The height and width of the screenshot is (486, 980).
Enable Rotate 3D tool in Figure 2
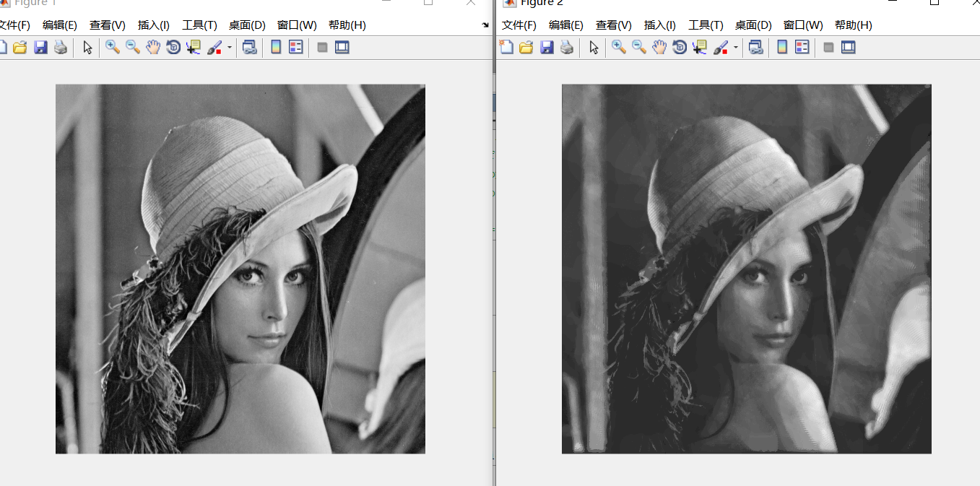pyautogui.click(x=680, y=48)
